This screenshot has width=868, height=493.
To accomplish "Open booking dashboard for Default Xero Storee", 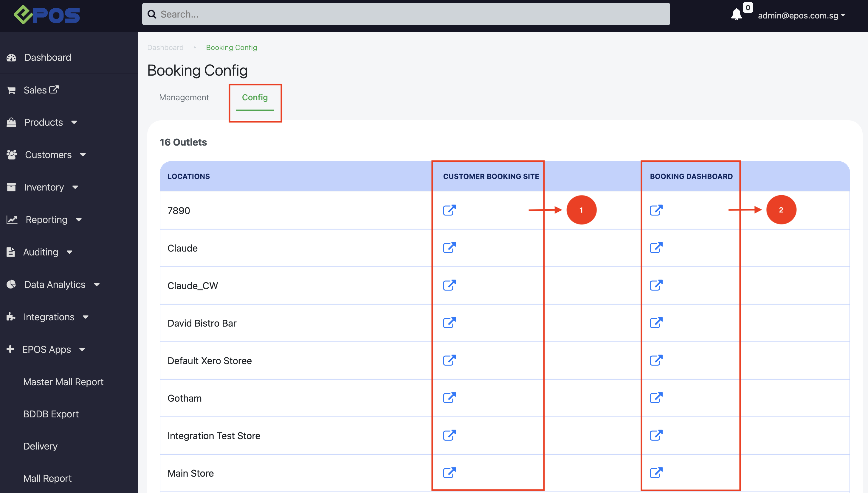I will 656,360.
